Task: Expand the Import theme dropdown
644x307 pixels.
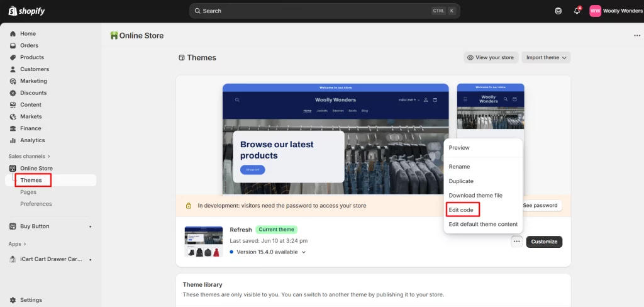Action: coord(546,57)
